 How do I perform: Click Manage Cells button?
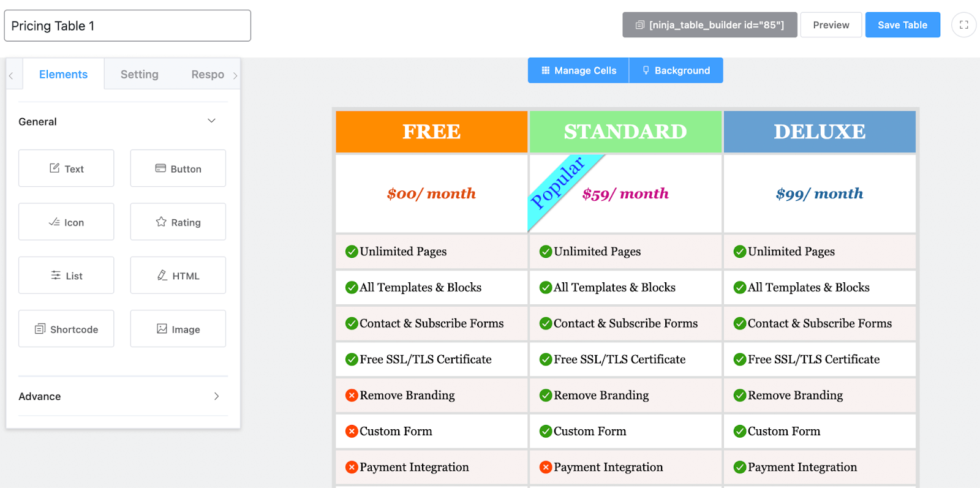click(x=578, y=70)
